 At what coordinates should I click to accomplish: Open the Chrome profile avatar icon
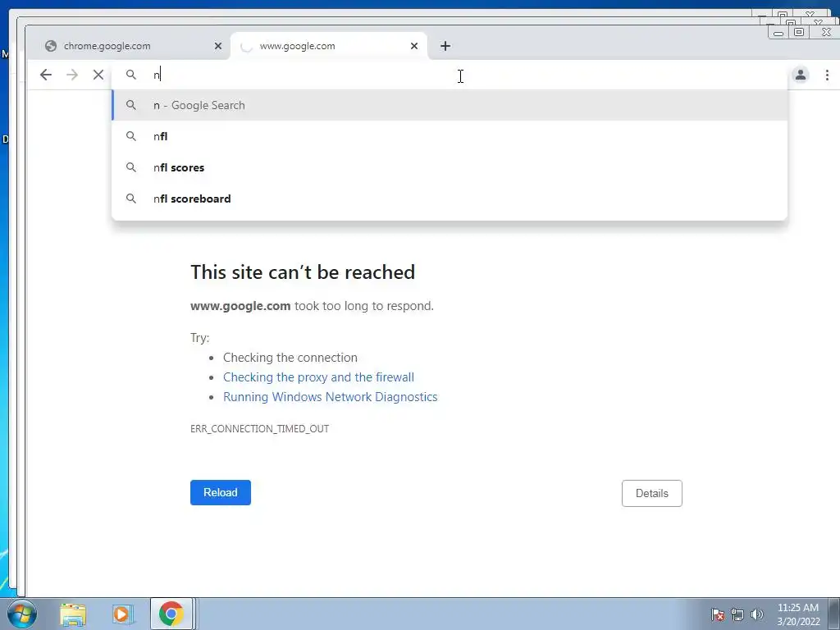point(801,75)
